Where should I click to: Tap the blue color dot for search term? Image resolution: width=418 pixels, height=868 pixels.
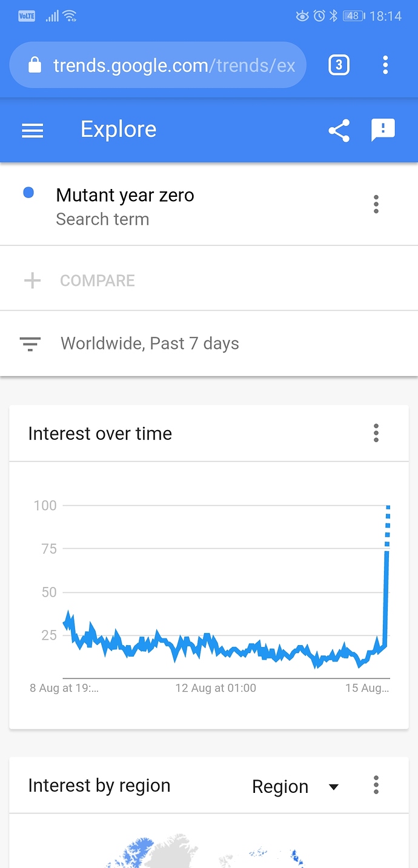coord(28,193)
